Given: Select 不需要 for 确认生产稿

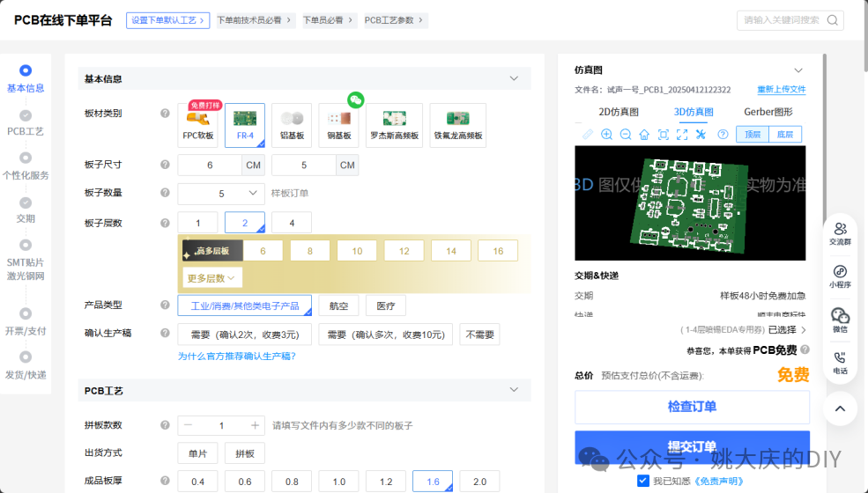Looking at the screenshot, I should click(x=479, y=335).
